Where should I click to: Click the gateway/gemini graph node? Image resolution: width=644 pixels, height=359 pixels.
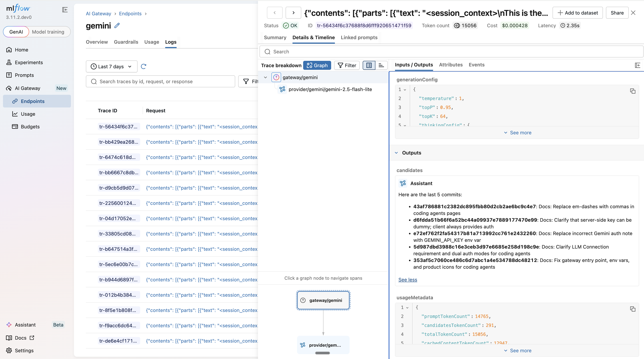323,300
